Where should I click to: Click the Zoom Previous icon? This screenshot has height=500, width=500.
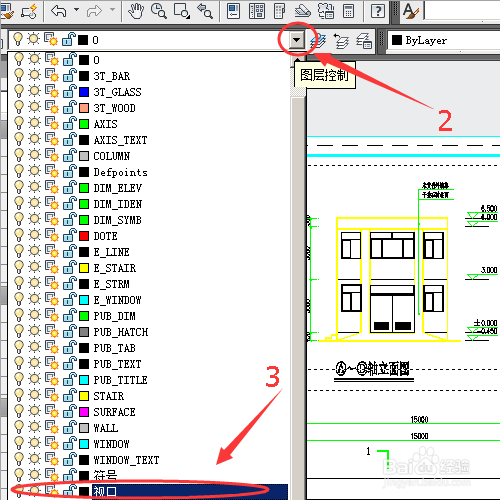pyautogui.click(x=204, y=11)
